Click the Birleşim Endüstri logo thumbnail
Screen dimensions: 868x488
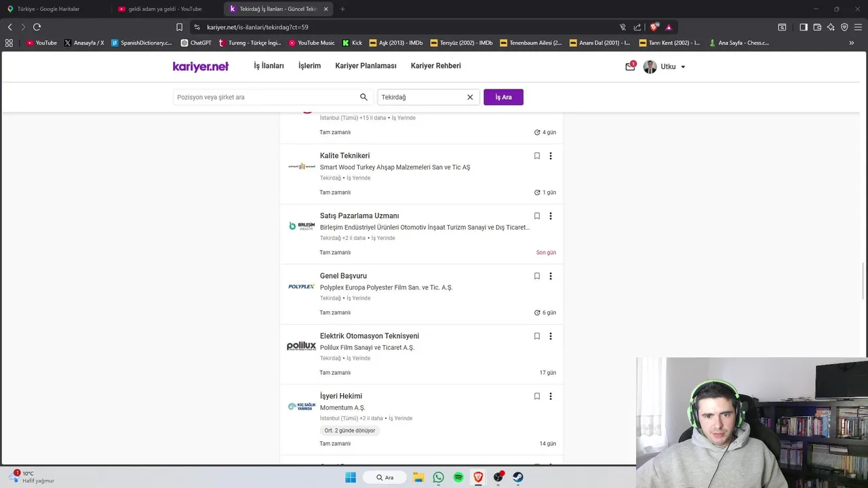301,226
